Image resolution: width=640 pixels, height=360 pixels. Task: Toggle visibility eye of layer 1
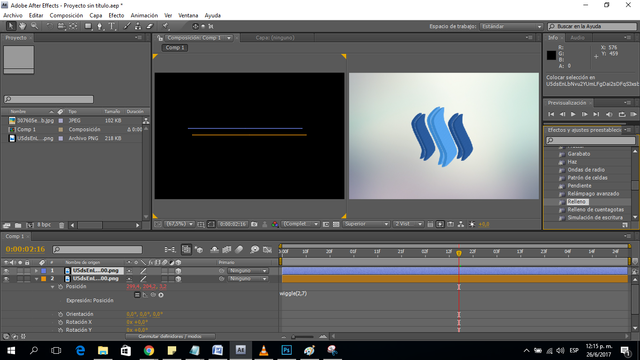[7, 271]
